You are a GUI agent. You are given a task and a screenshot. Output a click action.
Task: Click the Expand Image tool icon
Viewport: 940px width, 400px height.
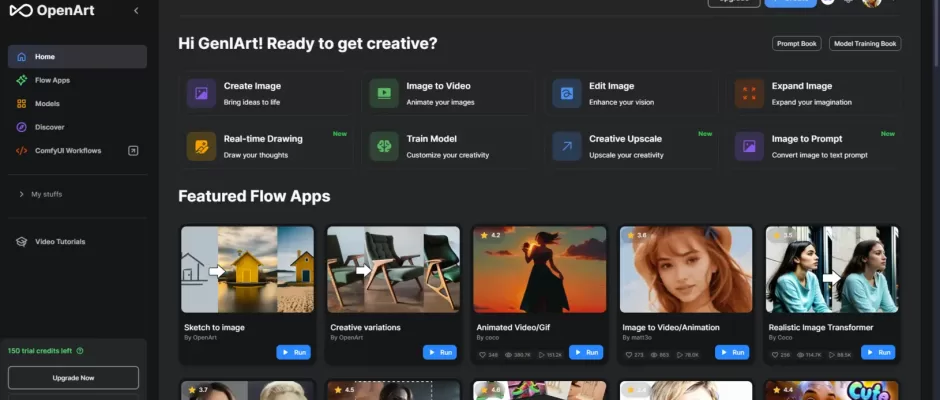(749, 94)
